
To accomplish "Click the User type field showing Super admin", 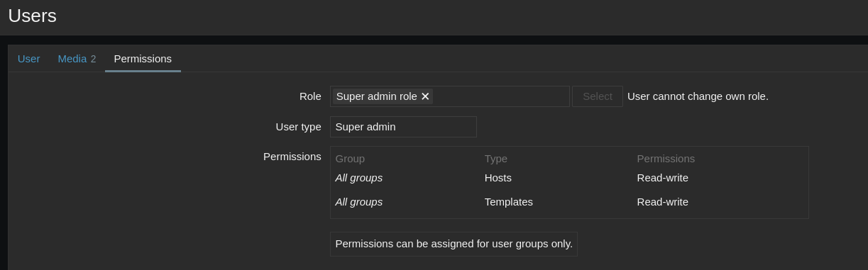I will click(403, 127).
